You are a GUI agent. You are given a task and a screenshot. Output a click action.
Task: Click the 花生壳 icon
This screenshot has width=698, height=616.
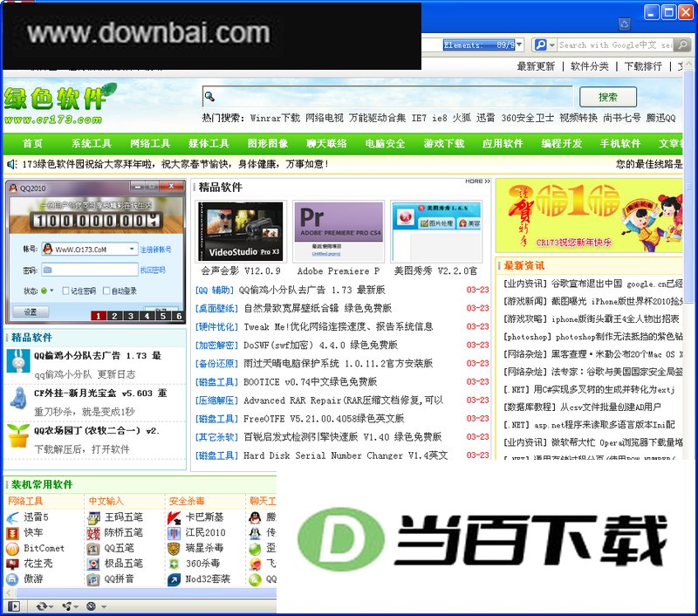12,564
